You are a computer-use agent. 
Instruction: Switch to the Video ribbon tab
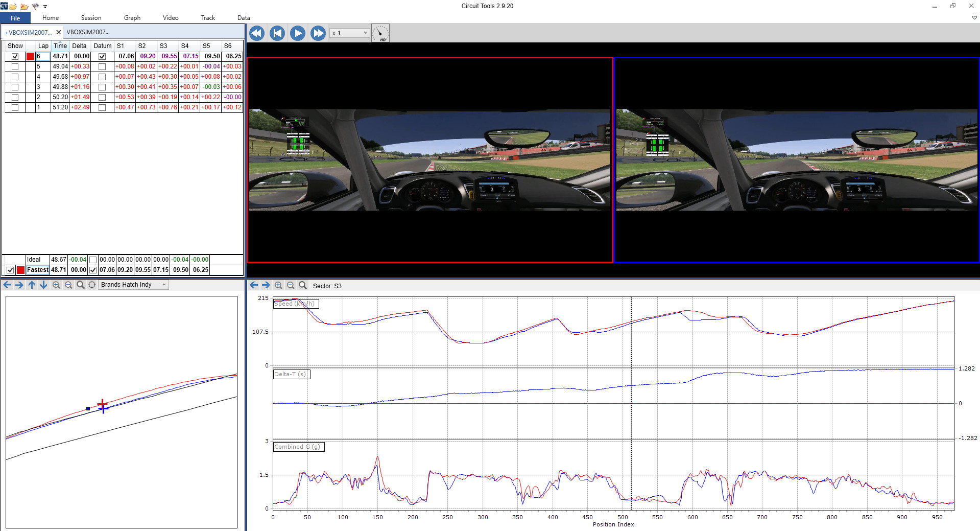pyautogui.click(x=170, y=17)
